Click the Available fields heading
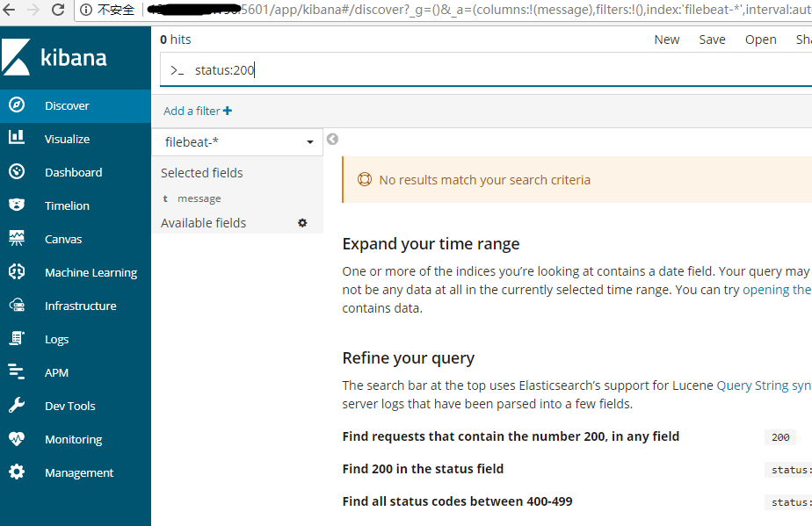This screenshot has height=526, width=812. (203, 223)
